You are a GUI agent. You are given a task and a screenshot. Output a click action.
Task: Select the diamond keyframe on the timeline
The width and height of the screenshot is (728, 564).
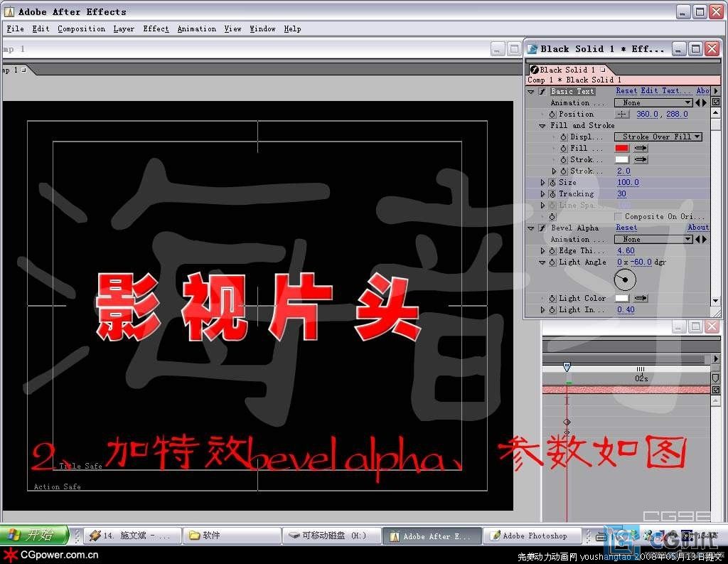pyautogui.click(x=567, y=422)
